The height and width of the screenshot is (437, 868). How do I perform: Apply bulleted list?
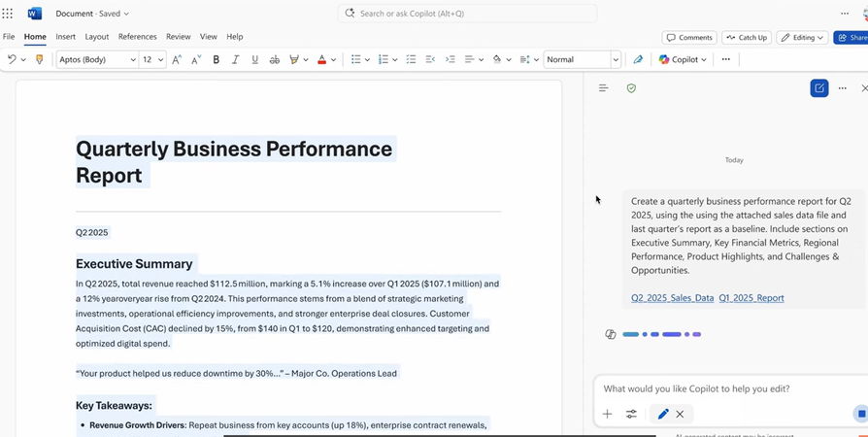point(356,59)
